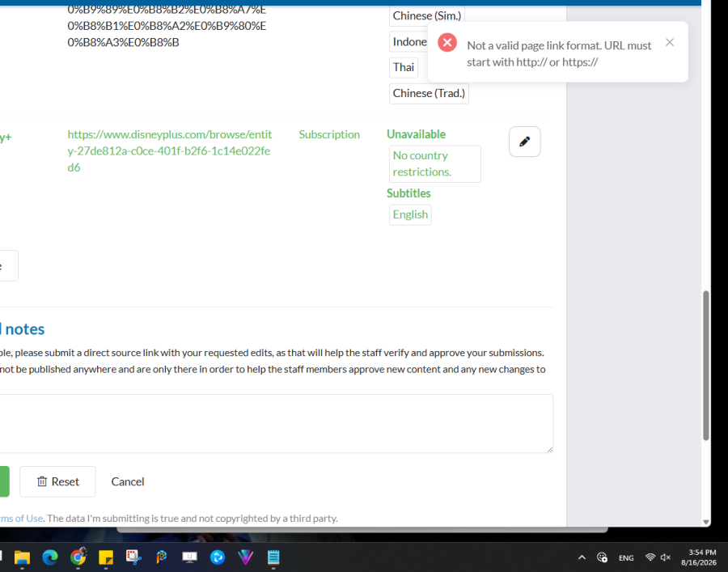This screenshot has width=728, height=572.
Task: Click the Cancel link
Action: [128, 481]
